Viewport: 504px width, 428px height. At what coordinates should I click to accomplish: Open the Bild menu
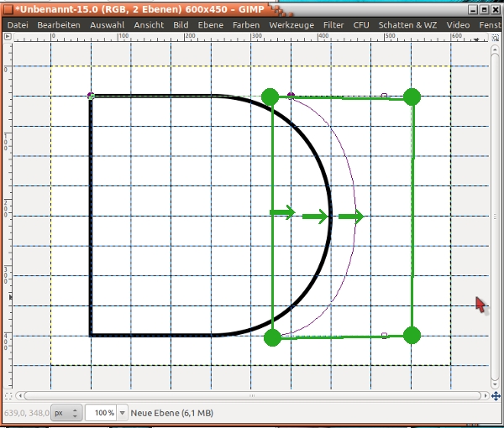click(181, 25)
